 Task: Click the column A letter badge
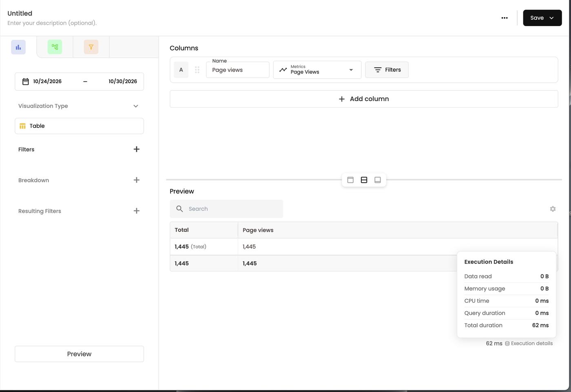click(x=181, y=70)
